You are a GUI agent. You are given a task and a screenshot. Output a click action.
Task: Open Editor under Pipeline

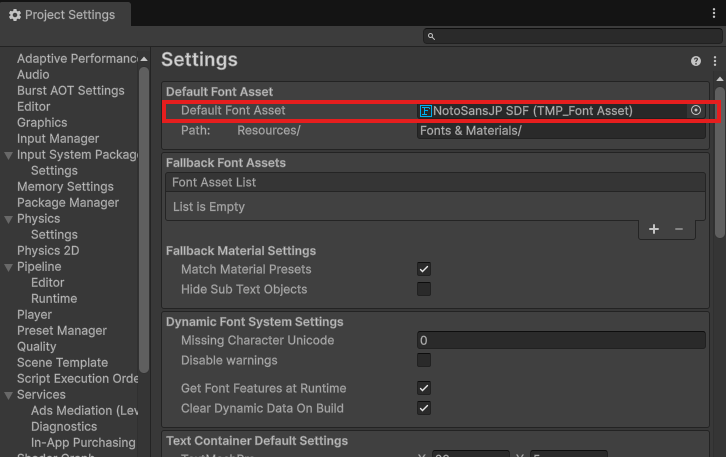(47, 282)
